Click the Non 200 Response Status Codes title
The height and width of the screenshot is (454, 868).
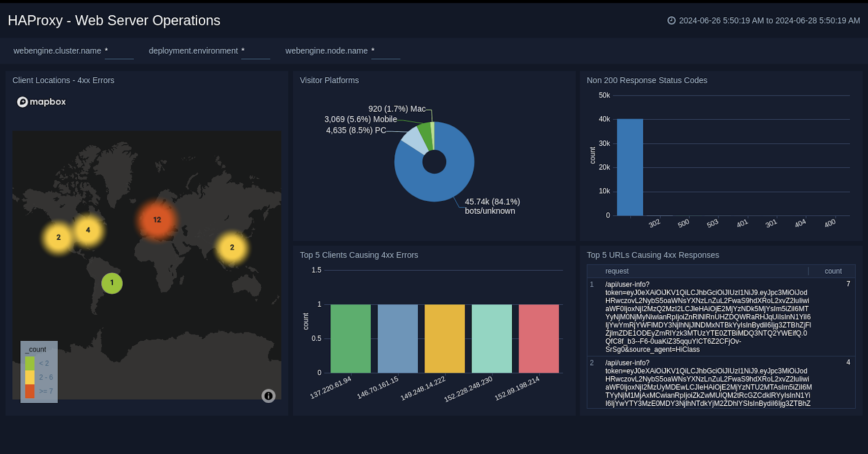(647, 80)
